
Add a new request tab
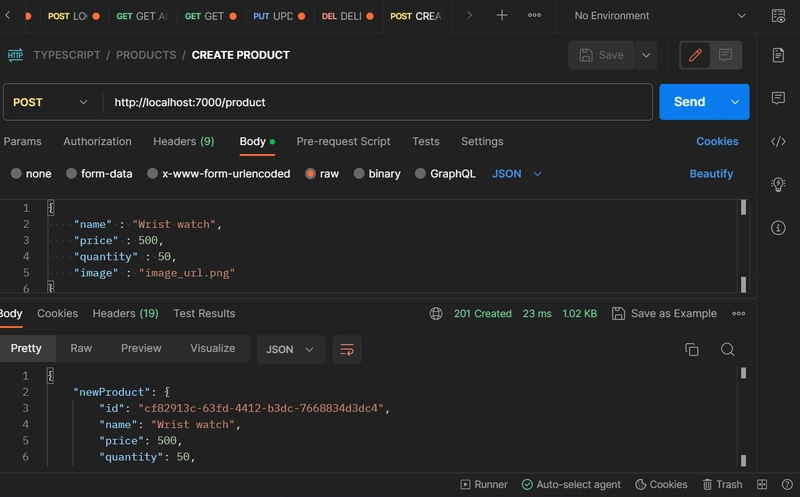click(502, 15)
